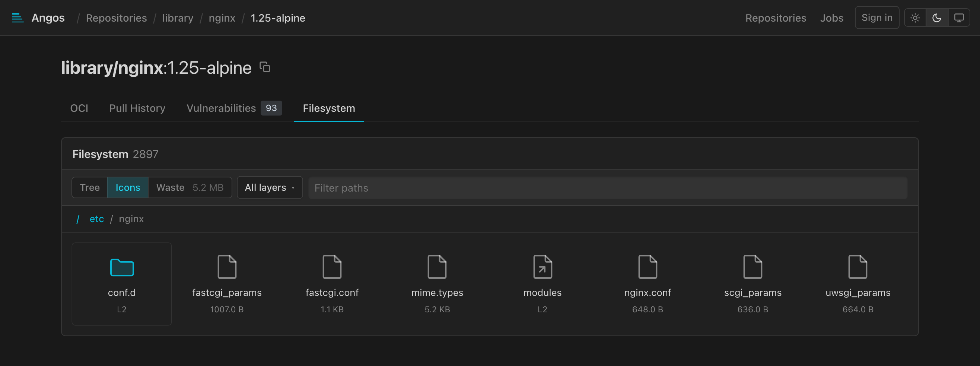The image size is (980, 366).
Task: Go to filesystem root slash breadcrumb
Action: tap(77, 219)
